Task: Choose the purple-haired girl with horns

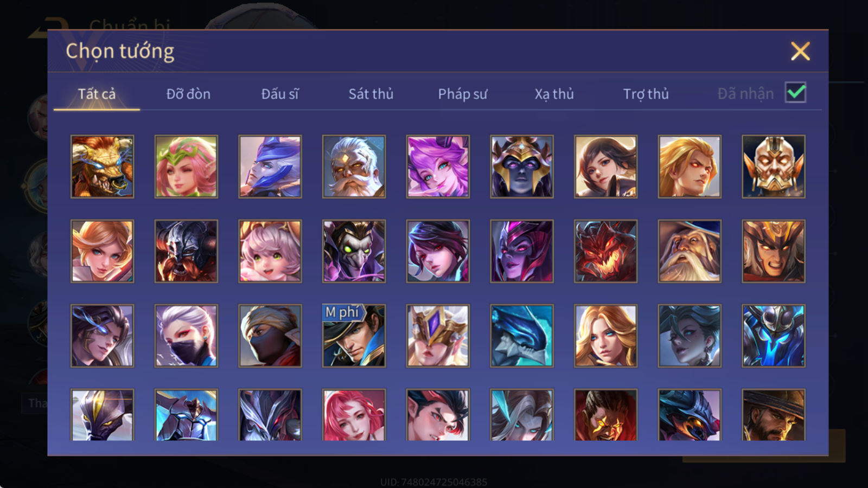Action: [x=438, y=166]
